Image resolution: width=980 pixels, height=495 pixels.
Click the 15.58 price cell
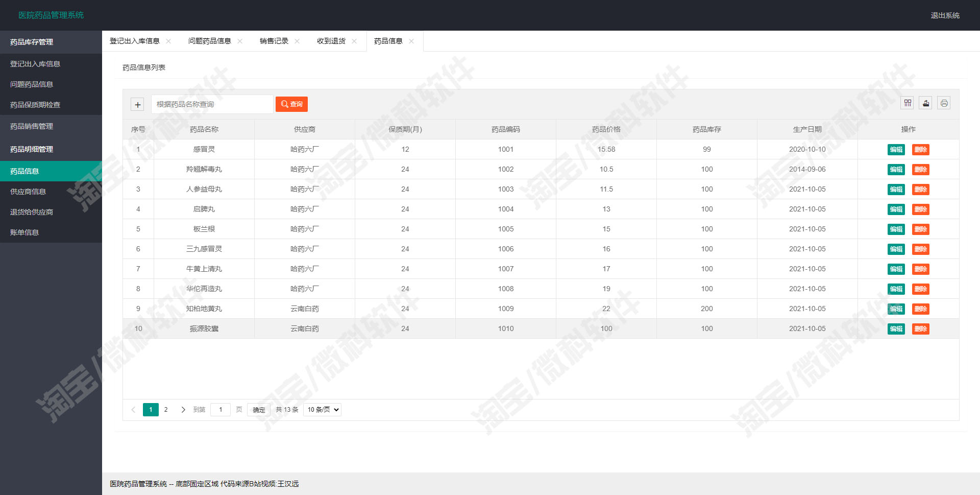pyautogui.click(x=606, y=149)
